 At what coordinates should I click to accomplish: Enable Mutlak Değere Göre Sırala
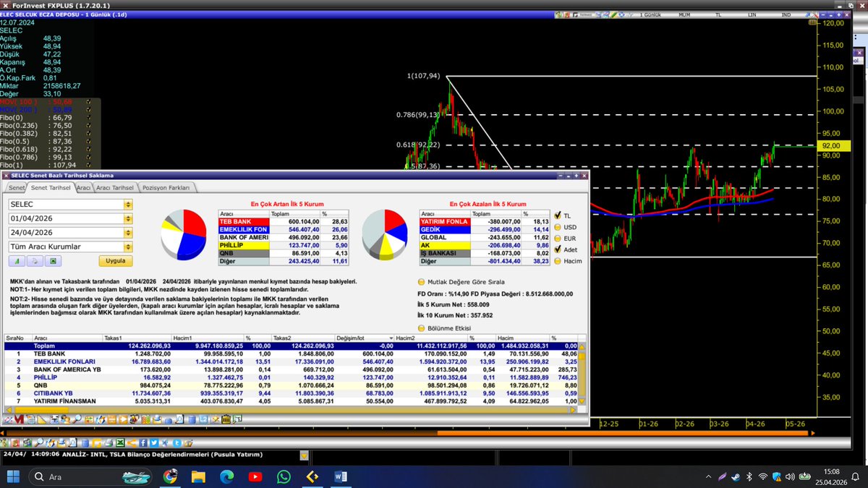(x=422, y=282)
